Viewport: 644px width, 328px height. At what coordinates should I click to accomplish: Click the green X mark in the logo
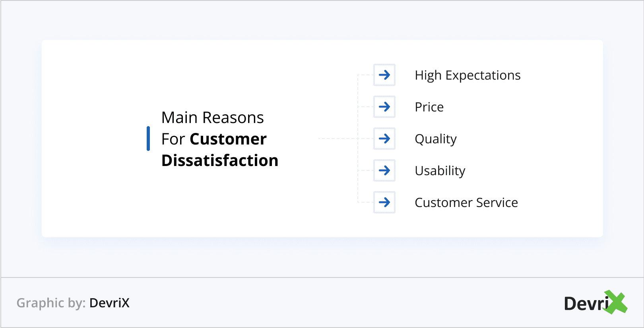[x=616, y=303]
